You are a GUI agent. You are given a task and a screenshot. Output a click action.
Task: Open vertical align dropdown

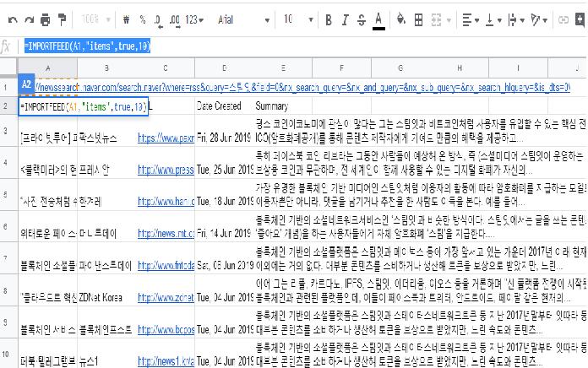coord(493,19)
